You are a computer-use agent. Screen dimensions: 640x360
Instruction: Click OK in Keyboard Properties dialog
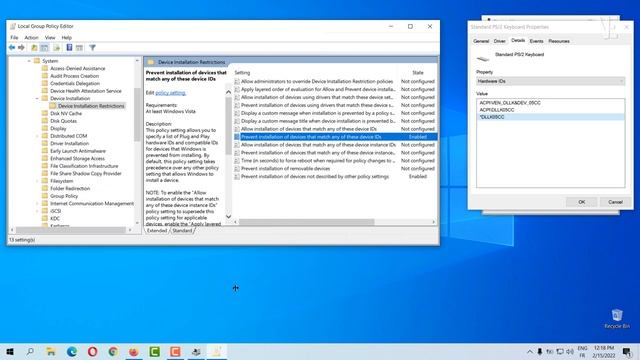(582, 202)
